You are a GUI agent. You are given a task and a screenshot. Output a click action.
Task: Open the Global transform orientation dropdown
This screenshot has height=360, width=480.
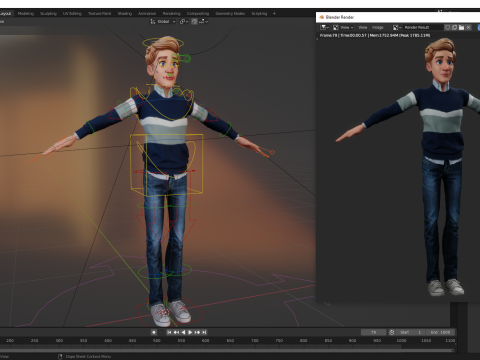163,22
